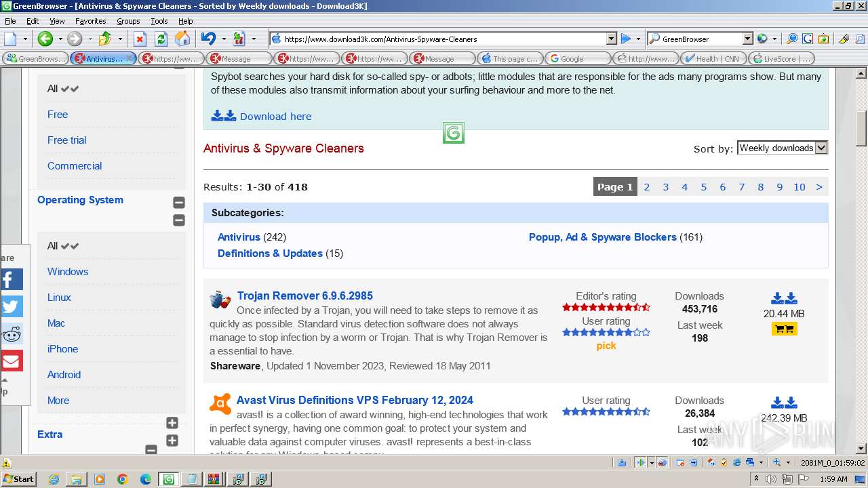This screenshot has height=488, width=868.
Task: Select the Free license filter
Action: pos(58,114)
